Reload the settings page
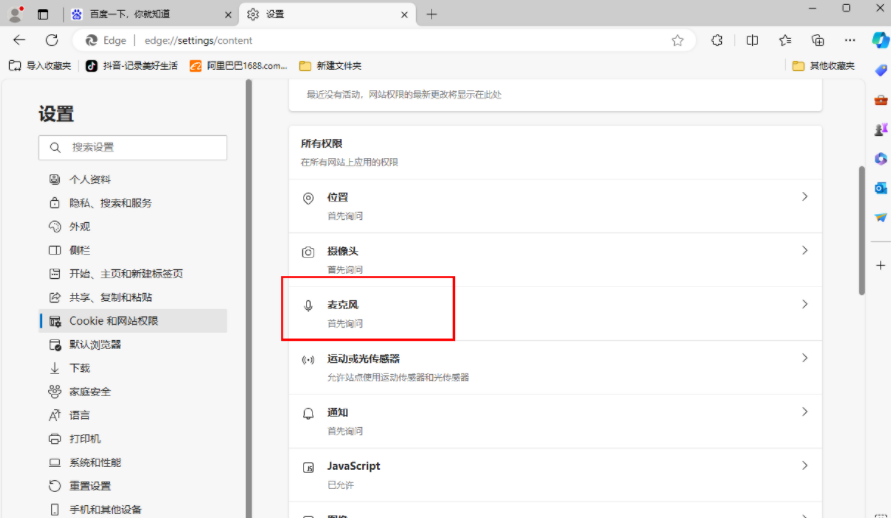The image size is (891, 518). point(52,40)
